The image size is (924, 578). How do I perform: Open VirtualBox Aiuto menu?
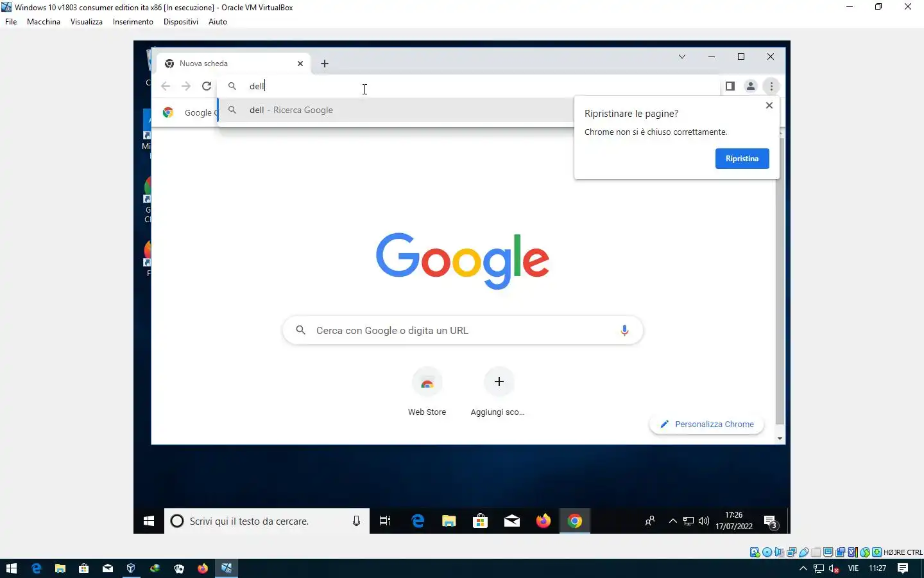(218, 22)
